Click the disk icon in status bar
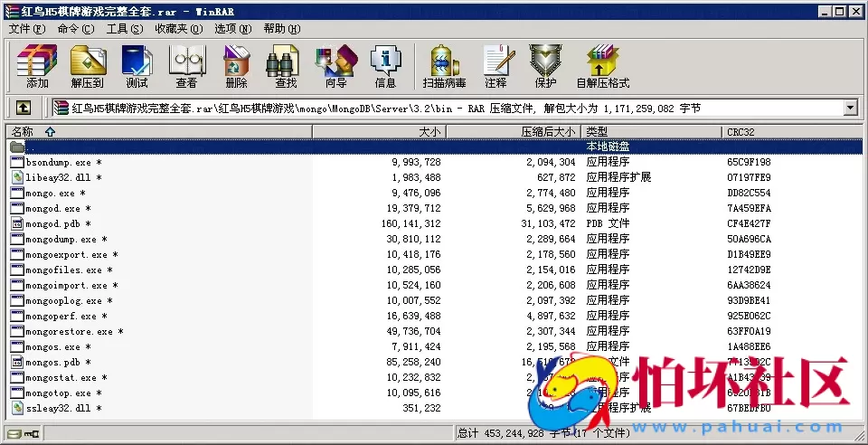Image resolution: width=868 pixels, height=445 pixels. (14, 433)
